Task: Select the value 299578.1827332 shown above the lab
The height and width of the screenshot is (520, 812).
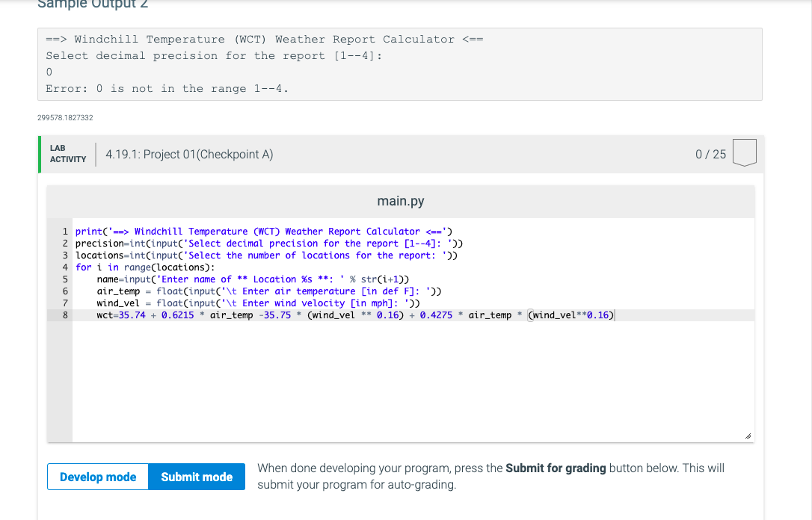Action: (x=64, y=117)
